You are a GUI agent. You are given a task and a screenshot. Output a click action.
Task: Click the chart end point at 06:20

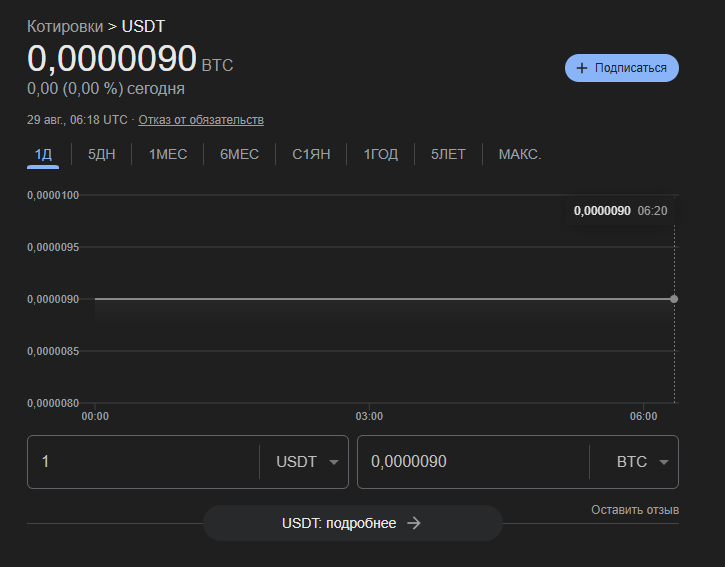point(674,299)
